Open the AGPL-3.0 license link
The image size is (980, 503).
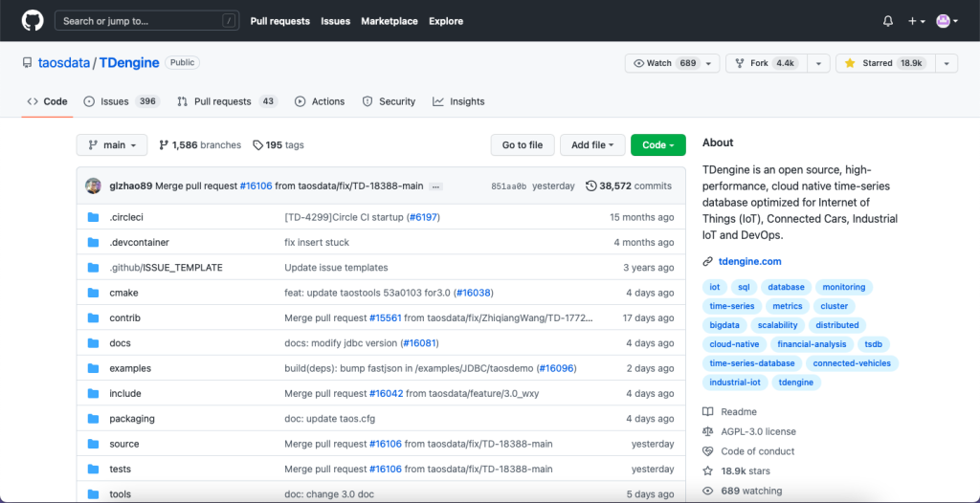point(758,431)
